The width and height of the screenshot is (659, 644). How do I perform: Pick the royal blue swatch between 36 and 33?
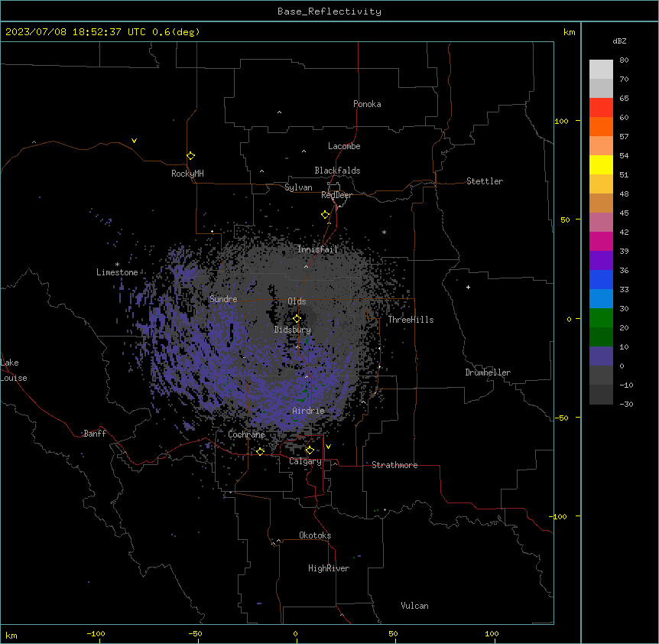pyautogui.click(x=601, y=279)
